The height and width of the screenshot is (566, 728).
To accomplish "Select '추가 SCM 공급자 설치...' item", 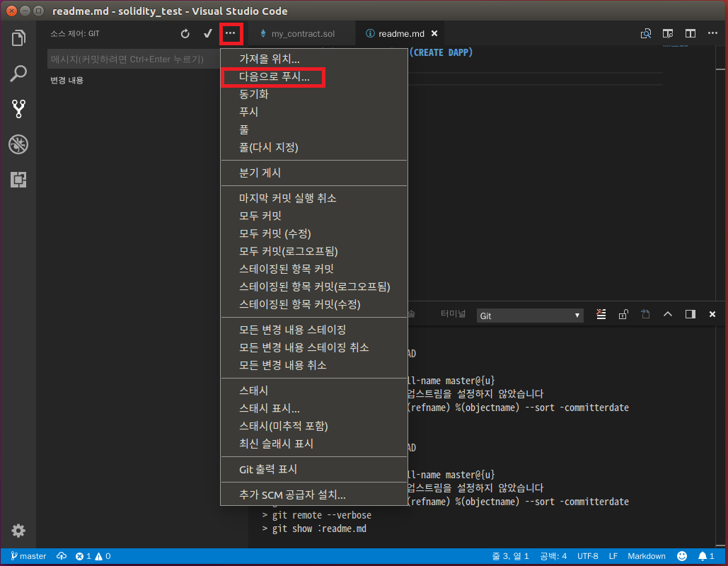I will tap(314, 495).
